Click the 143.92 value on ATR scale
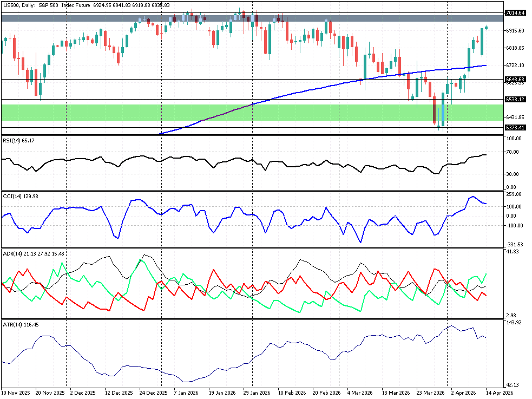The image size is (532, 399). pyautogui.click(x=514, y=323)
